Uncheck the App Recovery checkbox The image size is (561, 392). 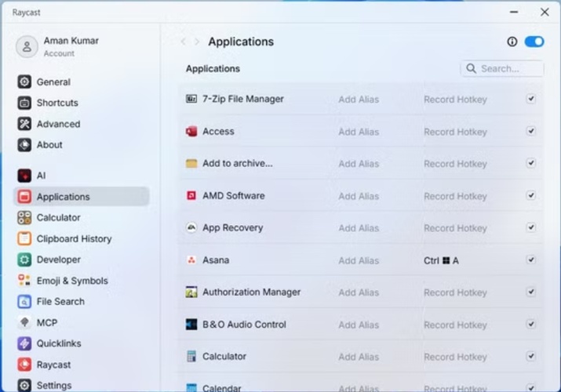pos(531,227)
